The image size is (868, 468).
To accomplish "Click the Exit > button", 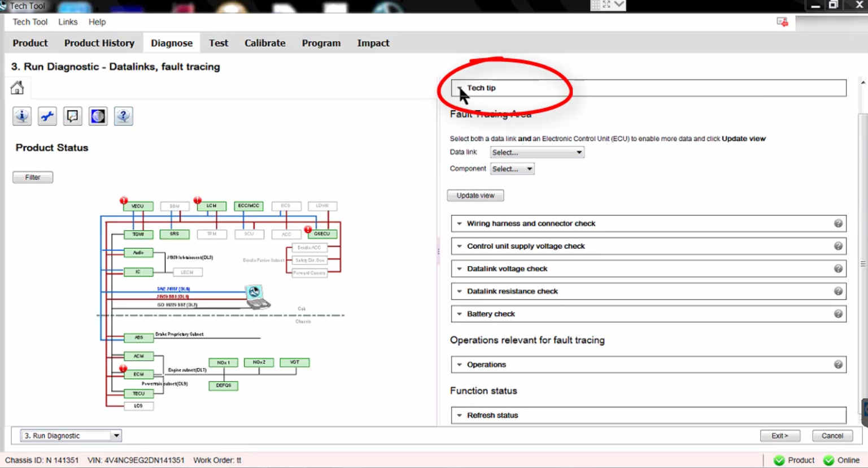I will coord(780,436).
